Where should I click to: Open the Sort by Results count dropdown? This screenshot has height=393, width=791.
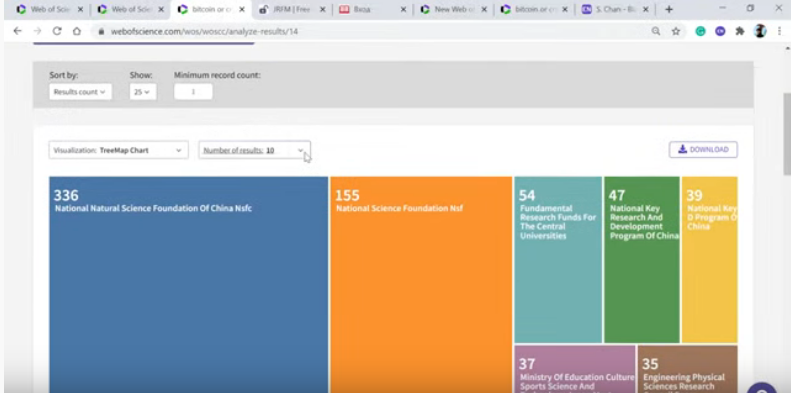coord(80,92)
